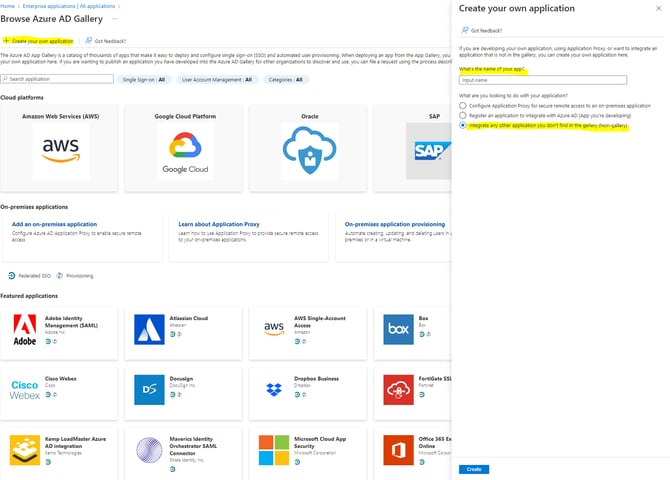Click Federated SSO badge on Adobe card
The width and height of the screenshot is (670, 480).
[48, 342]
